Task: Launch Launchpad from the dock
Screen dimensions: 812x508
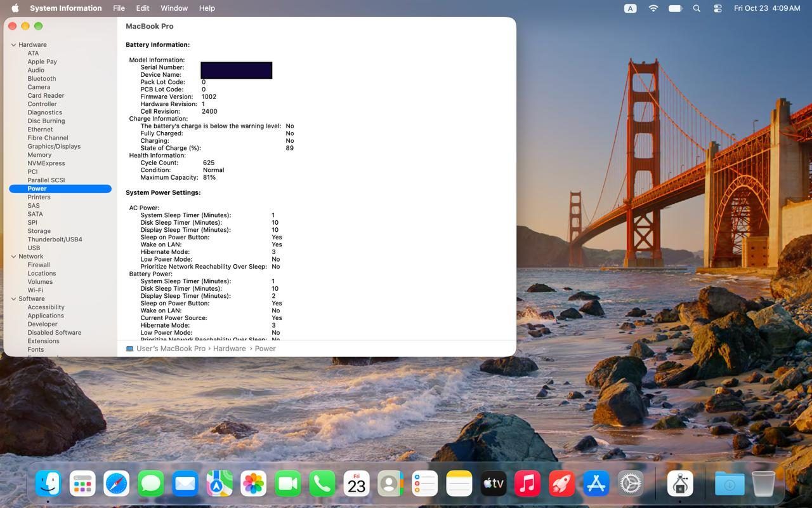Action: [x=82, y=484]
